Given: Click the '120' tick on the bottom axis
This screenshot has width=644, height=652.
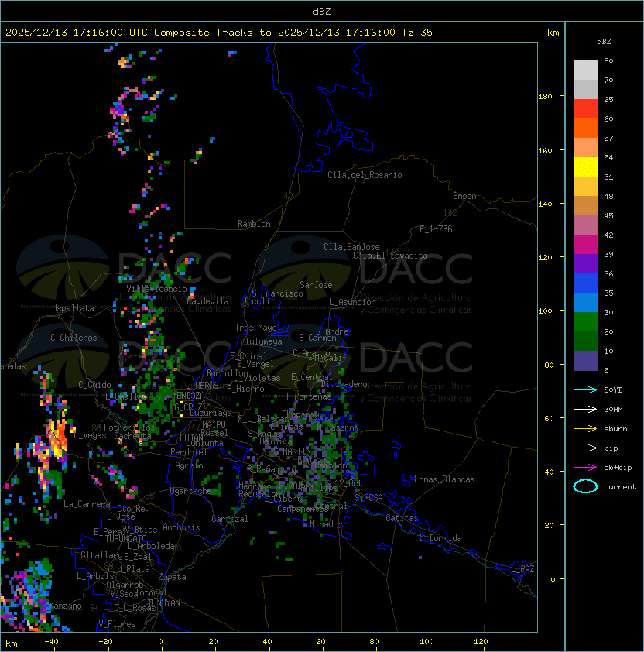Looking at the screenshot, I should (x=481, y=642).
